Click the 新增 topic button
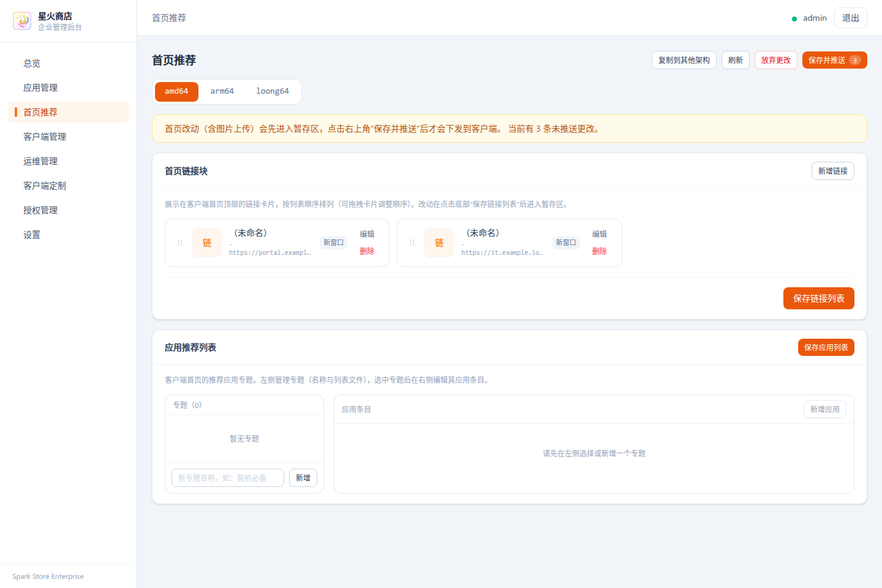 pos(303,478)
